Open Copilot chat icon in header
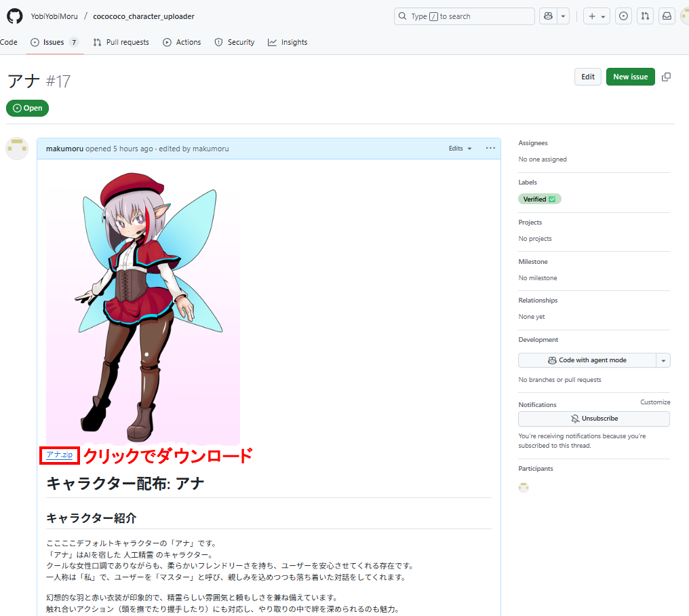The image size is (689, 616). coord(548,16)
